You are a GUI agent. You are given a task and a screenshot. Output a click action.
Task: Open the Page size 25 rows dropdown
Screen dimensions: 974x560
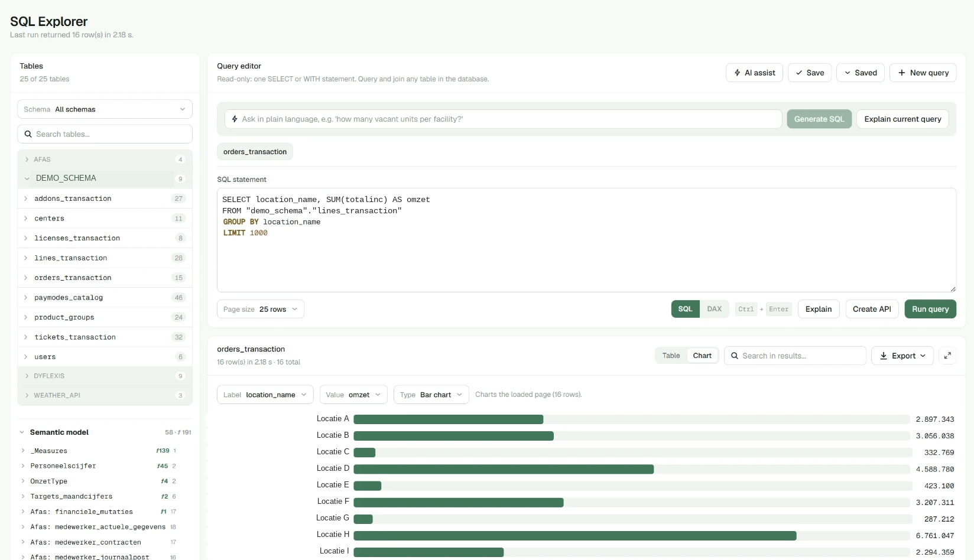coord(261,309)
